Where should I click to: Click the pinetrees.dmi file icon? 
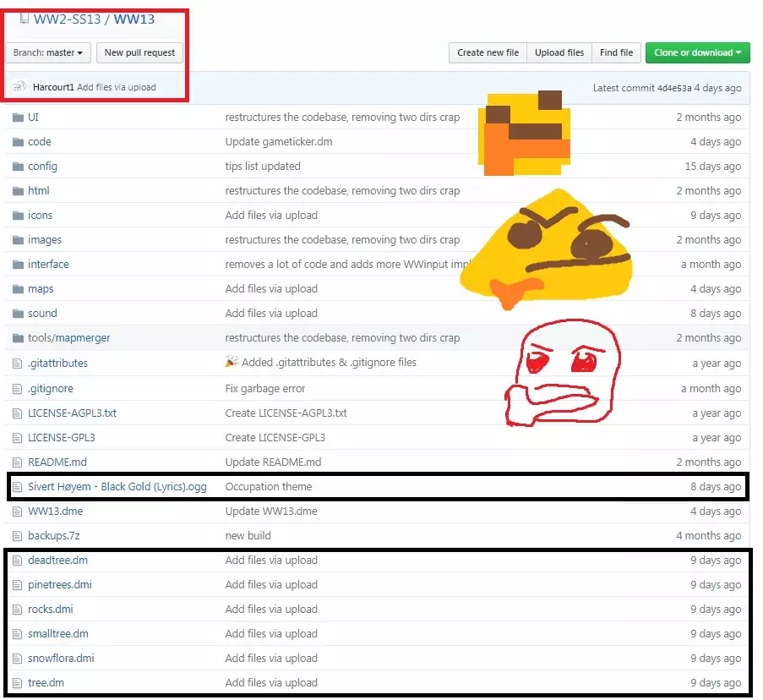pos(17,585)
